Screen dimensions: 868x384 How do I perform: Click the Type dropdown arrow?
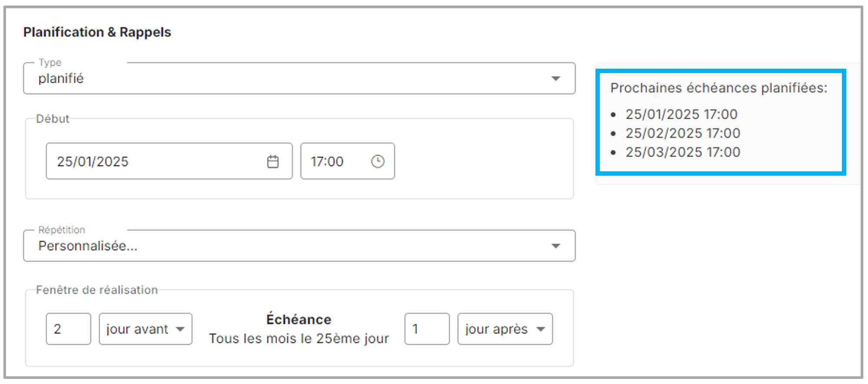(555, 79)
